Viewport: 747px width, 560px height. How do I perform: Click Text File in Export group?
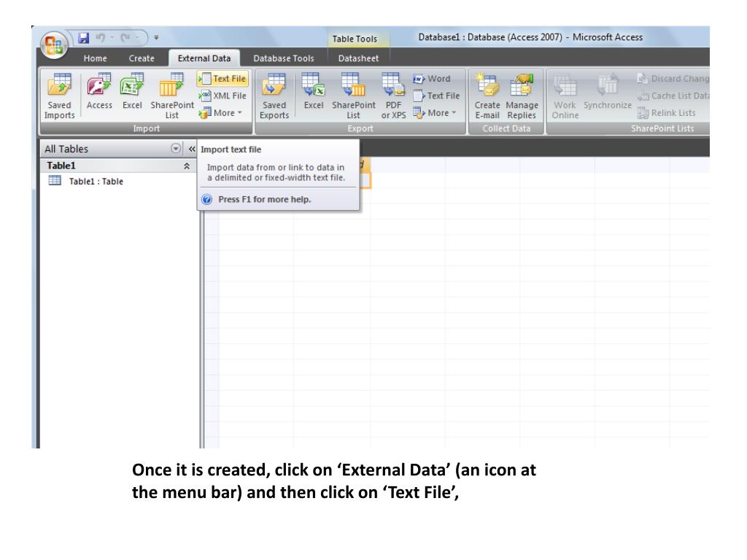point(436,96)
